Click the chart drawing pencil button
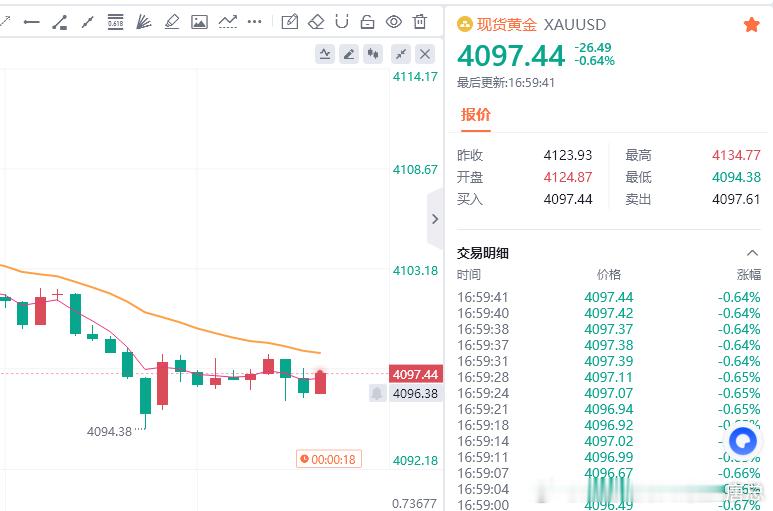Viewport: 773px width, 511px height. [349, 54]
